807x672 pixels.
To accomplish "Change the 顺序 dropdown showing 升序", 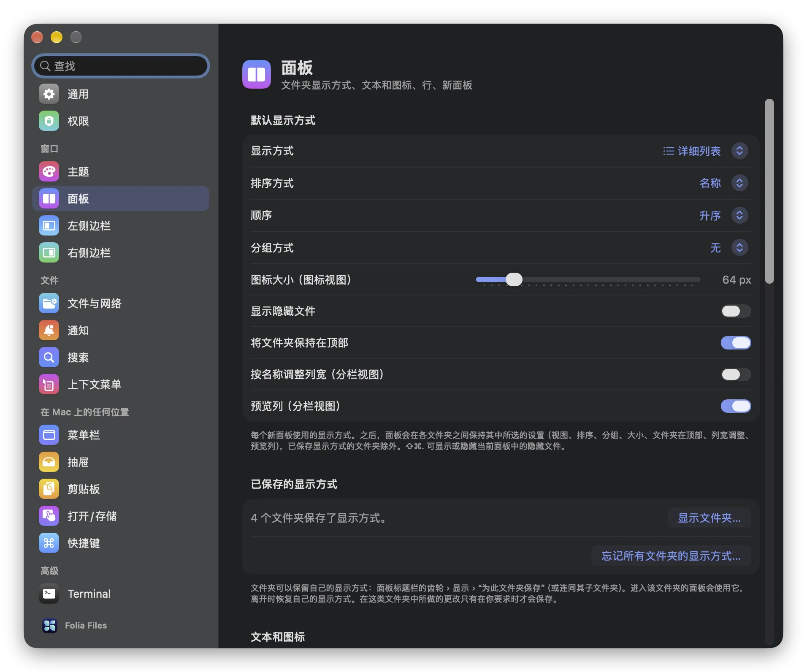I will tap(723, 216).
